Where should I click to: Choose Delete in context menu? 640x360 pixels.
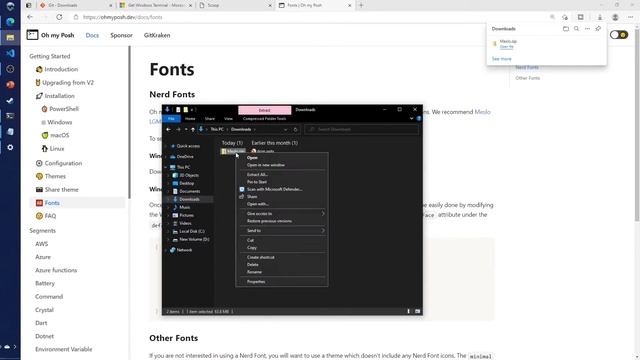281,264
